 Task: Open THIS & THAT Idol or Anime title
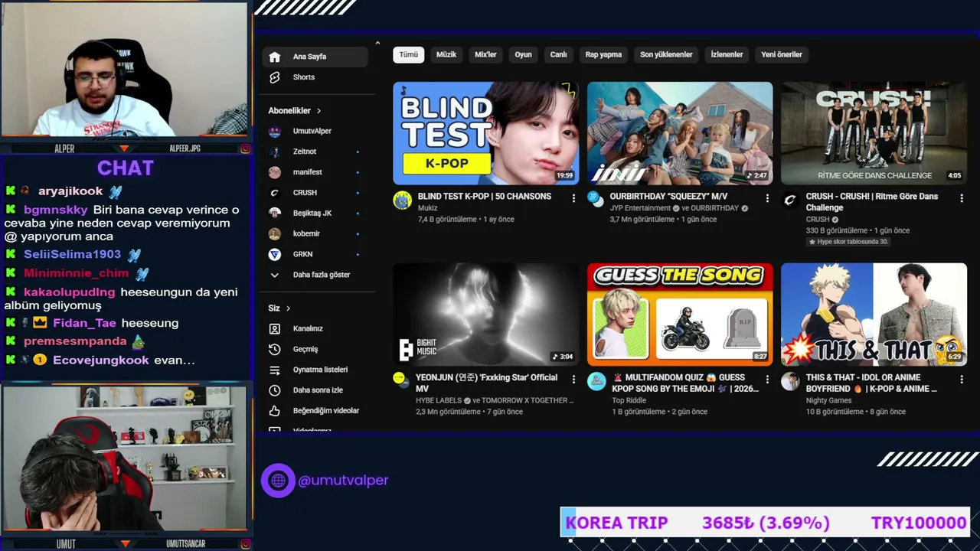pos(871,383)
